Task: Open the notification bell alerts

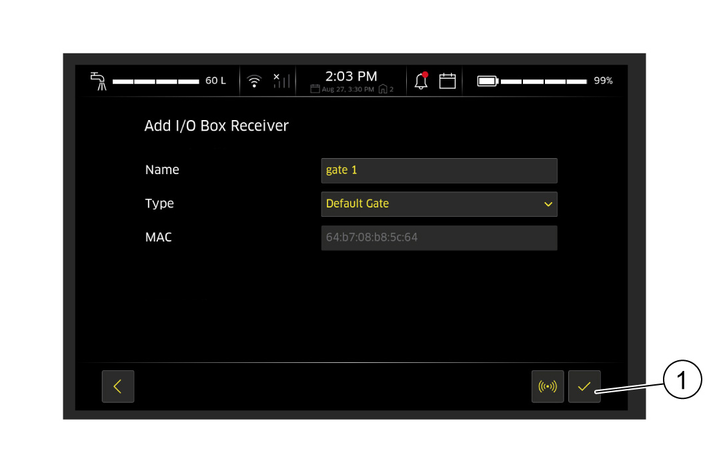Action: pyautogui.click(x=421, y=81)
